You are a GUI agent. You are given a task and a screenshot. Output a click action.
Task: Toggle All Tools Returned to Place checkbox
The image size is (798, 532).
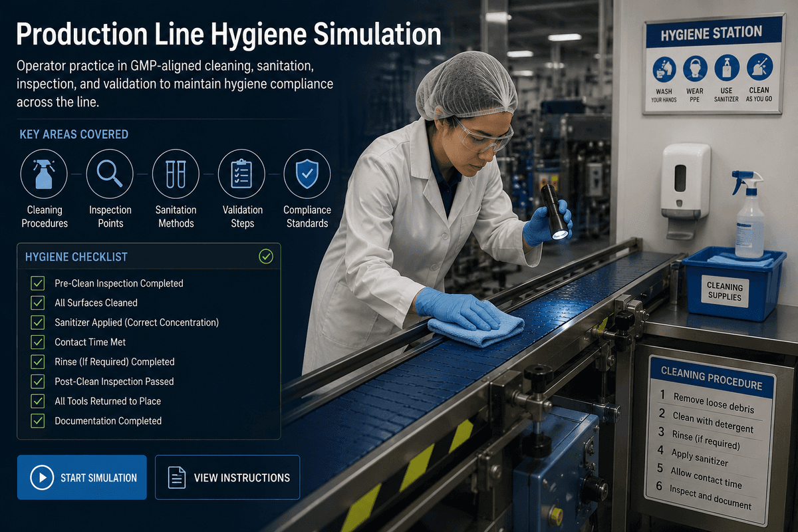[38, 401]
